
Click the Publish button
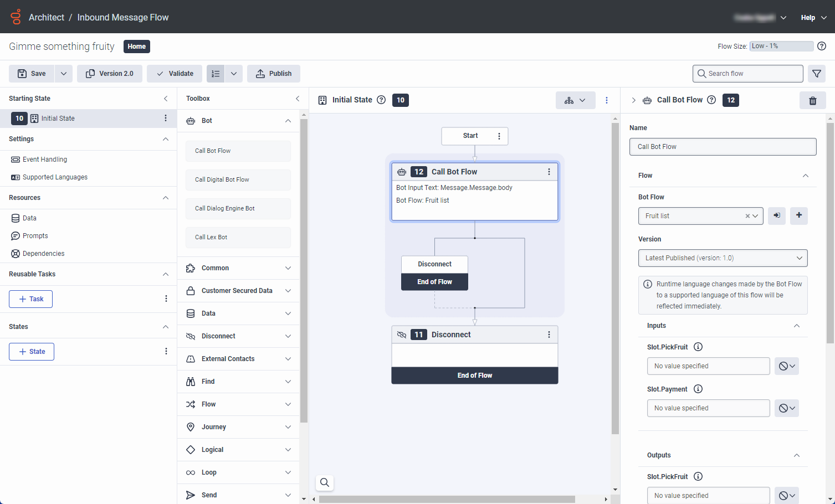click(274, 74)
